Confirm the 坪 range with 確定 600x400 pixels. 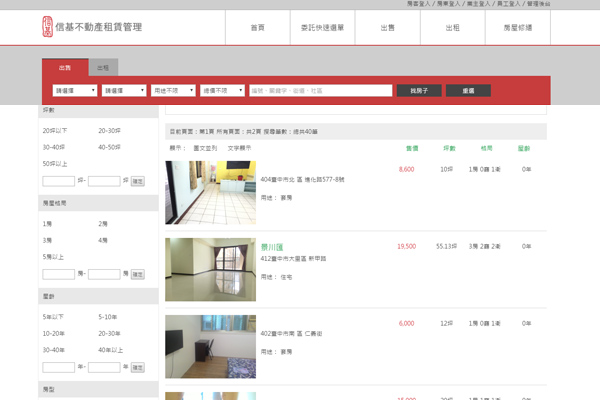(x=138, y=181)
